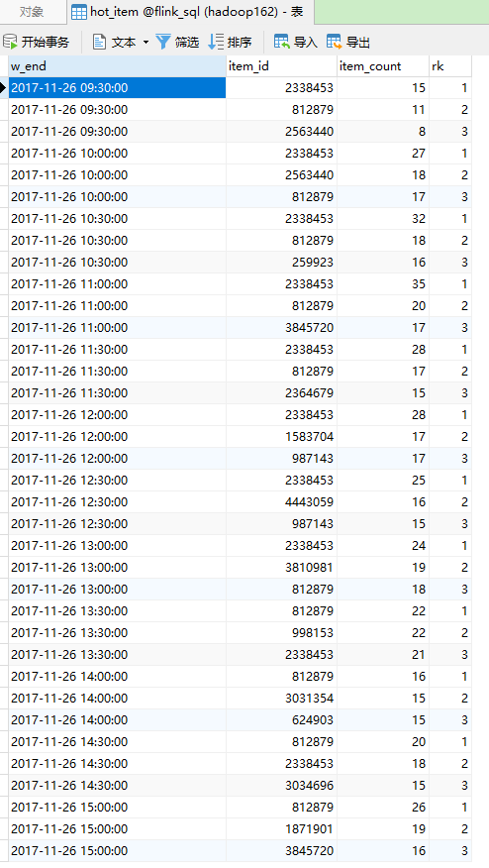Viewport: 489px width, 868px height.
Task: Select item_id cell 3031354
Action: pyautogui.click(x=281, y=698)
